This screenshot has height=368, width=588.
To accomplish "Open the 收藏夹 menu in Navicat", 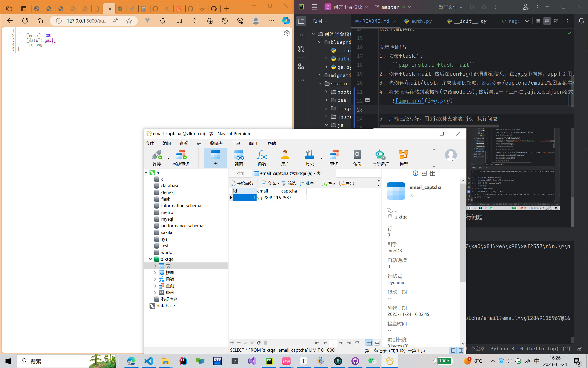I will point(216,143).
